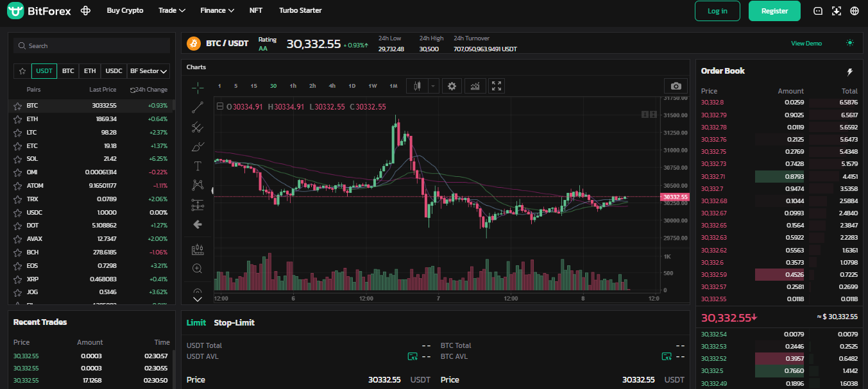Select the USDC market tab
The height and width of the screenshot is (389, 868).
pos(114,71)
